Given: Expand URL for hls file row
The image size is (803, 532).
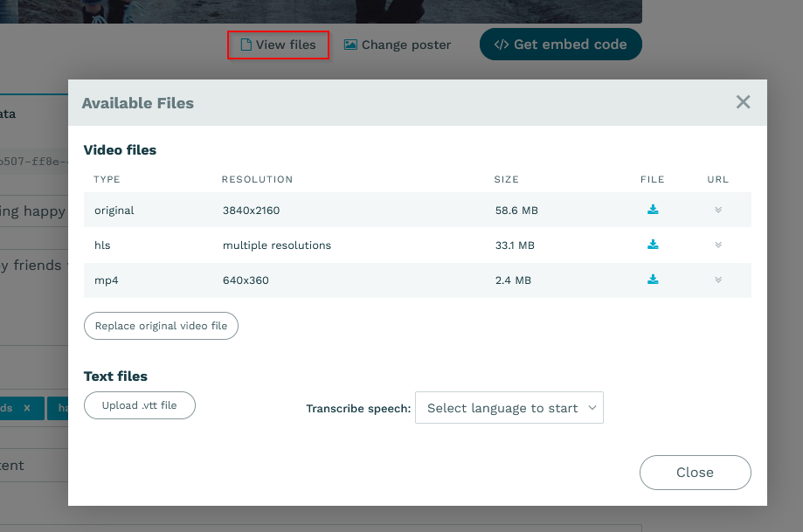Looking at the screenshot, I should 718,245.
